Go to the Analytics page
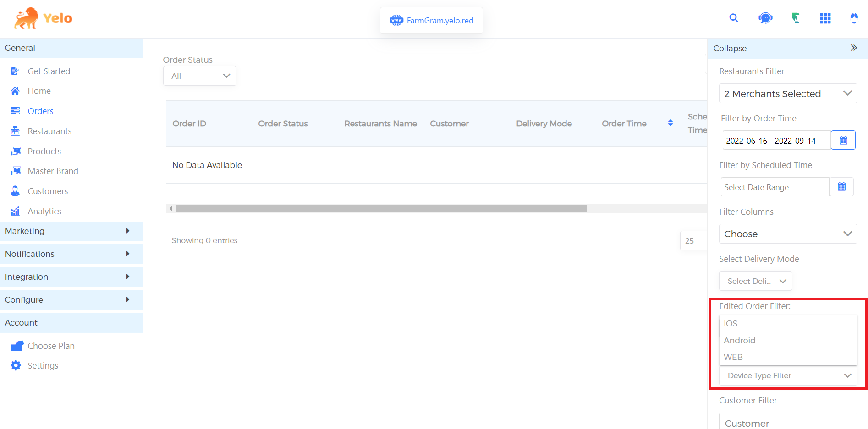The width and height of the screenshot is (868, 429). [x=44, y=211]
